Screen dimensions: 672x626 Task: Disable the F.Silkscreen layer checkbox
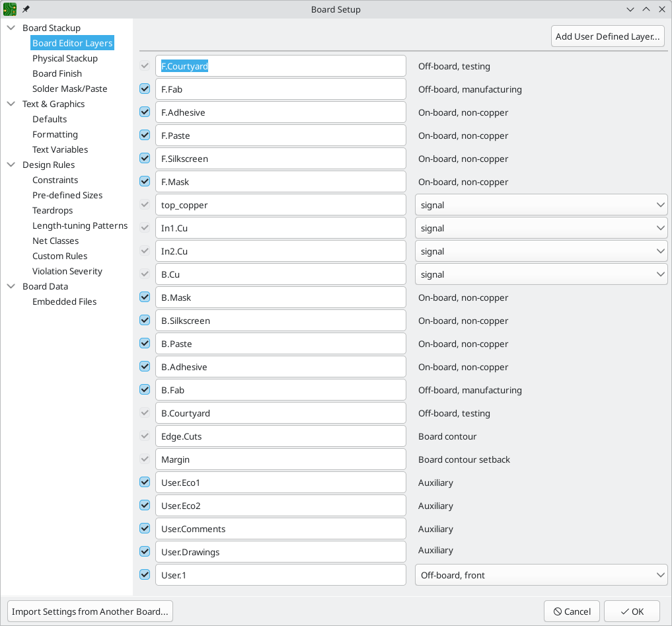point(145,159)
